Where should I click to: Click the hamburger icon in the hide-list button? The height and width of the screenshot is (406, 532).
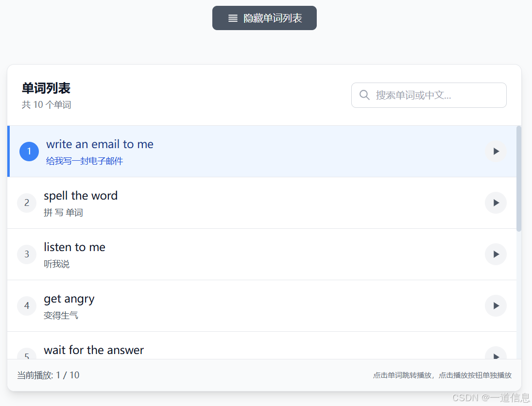tap(233, 18)
